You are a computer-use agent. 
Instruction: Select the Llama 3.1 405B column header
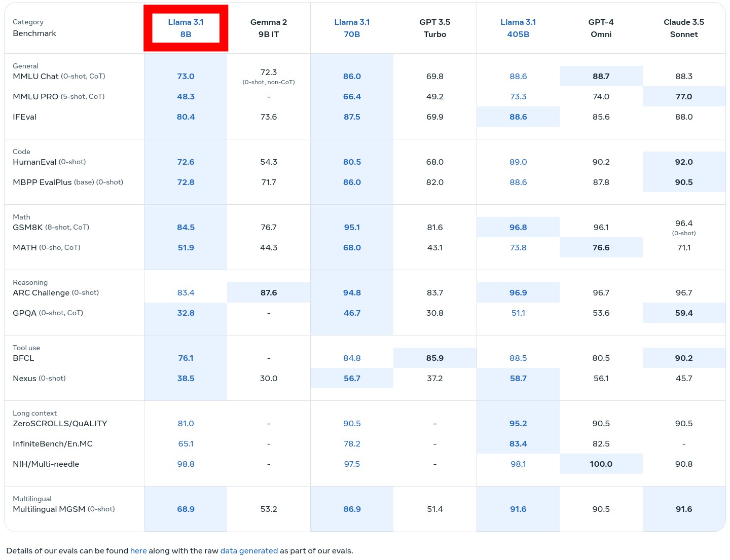click(x=518, y=28)
